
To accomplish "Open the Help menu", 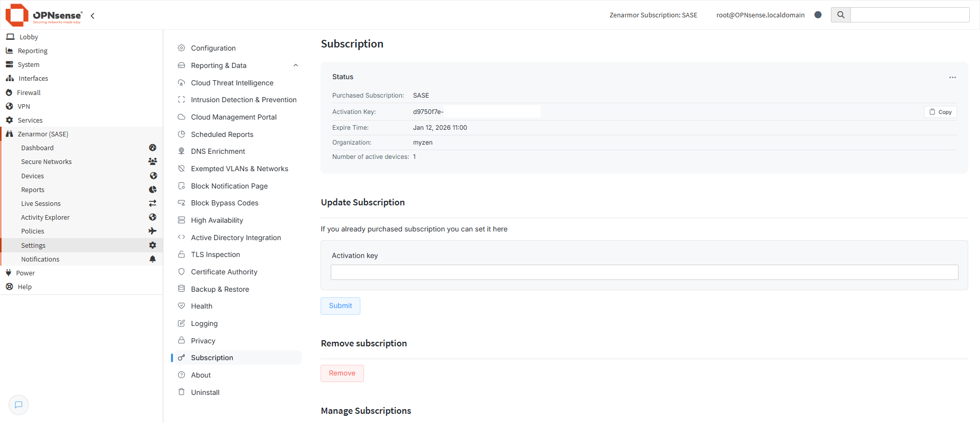I will [24, 287].
